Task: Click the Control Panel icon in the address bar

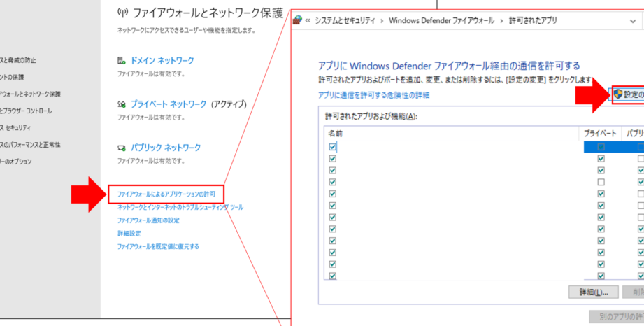Action: click(297, 21)
